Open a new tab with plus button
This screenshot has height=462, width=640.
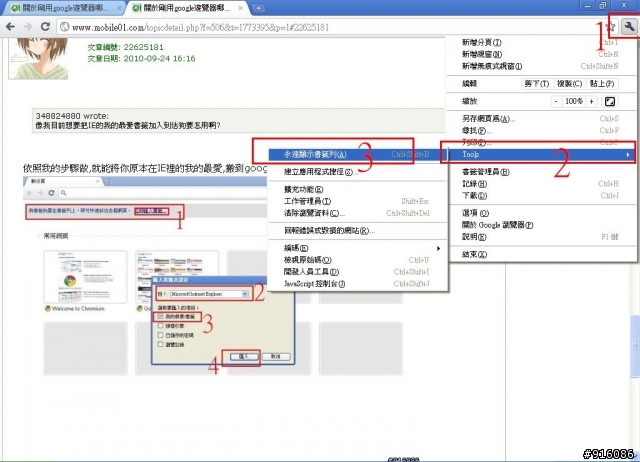click(258, 8)
